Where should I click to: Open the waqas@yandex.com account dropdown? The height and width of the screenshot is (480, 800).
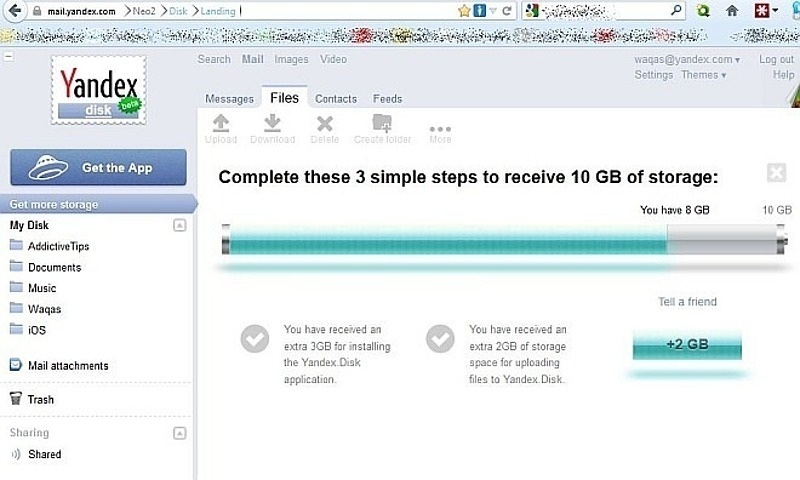coord(687,59)
